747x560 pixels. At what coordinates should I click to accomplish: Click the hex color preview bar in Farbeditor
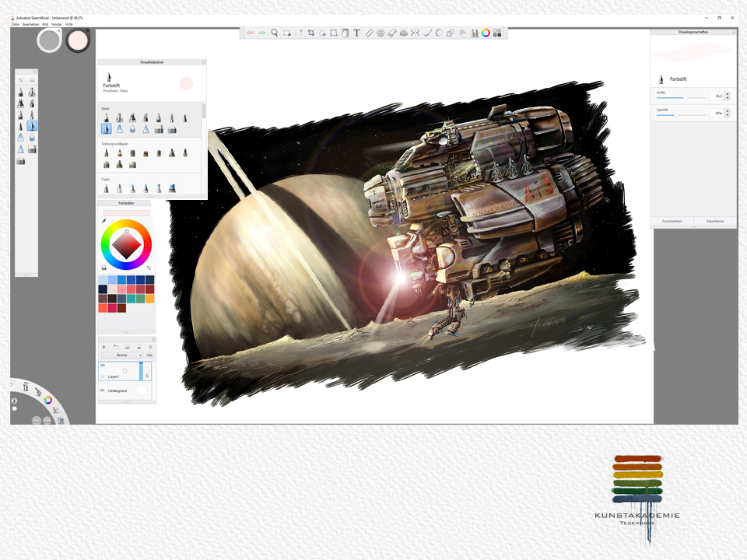pos(126,213)
